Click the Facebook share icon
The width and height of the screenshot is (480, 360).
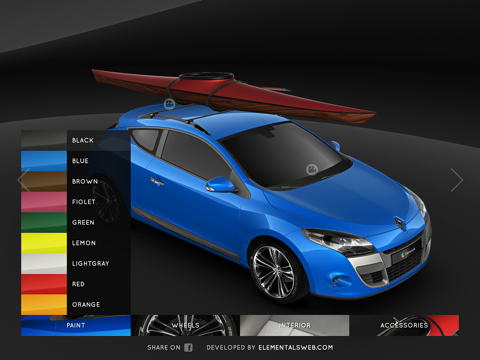(188, 348)
